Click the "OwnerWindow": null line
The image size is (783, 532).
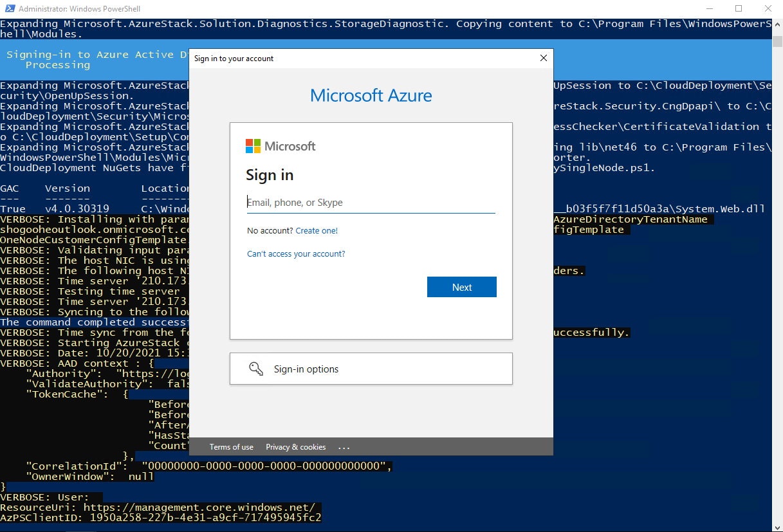90,477
